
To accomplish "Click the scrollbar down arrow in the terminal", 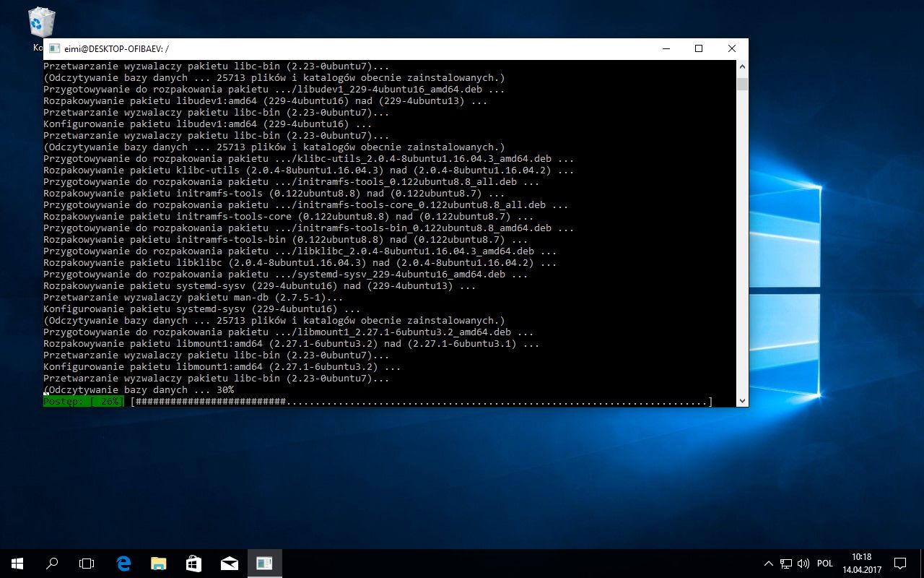I will coord(743,400).
